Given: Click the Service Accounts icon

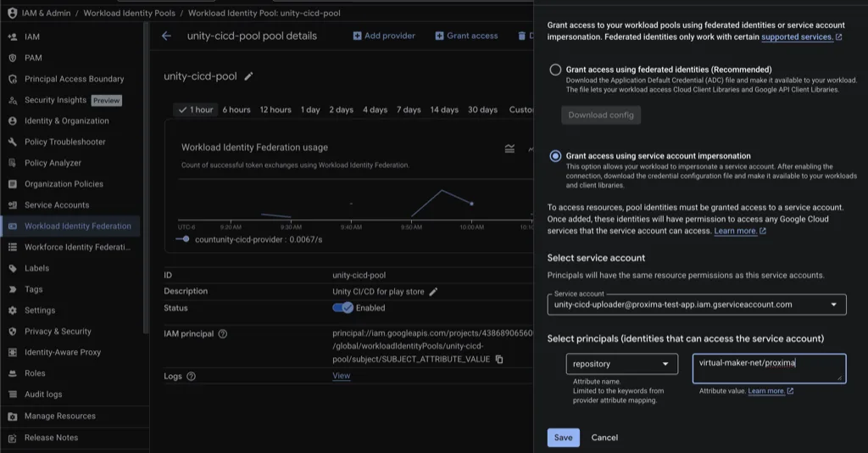Looking at the screenshot, I should [12, 205].
